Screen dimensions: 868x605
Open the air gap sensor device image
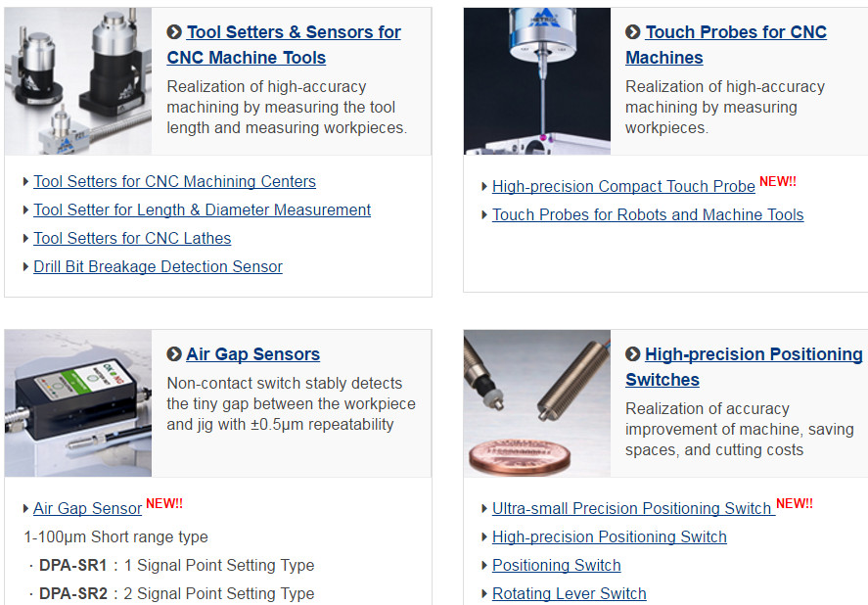(x=78, y=403)
